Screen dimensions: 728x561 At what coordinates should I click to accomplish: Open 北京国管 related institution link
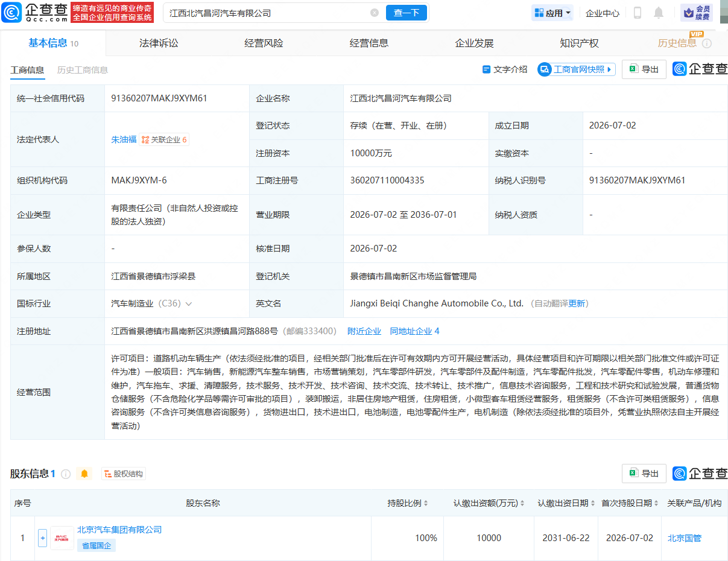tap(685, 538)
